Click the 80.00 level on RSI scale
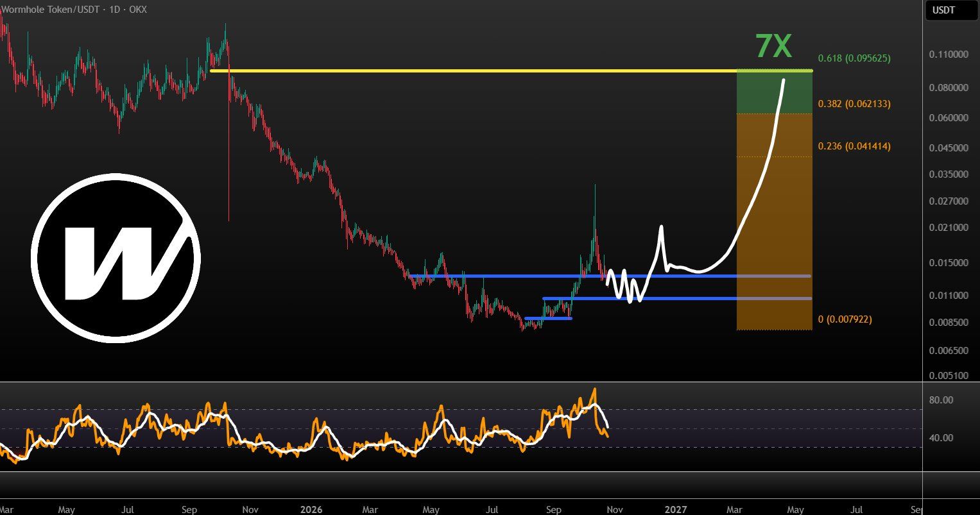This screenshot has width=980, height=515. tap(941, 400)
